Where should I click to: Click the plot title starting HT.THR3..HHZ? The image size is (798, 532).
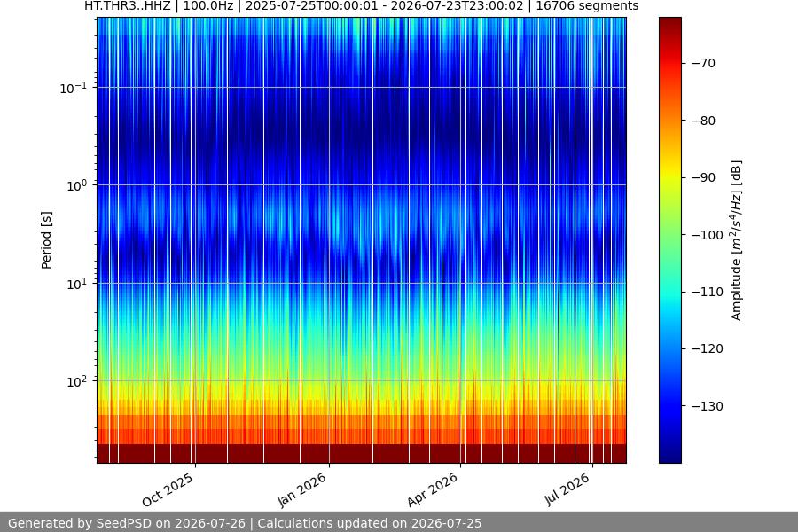(x=362, y=6)
